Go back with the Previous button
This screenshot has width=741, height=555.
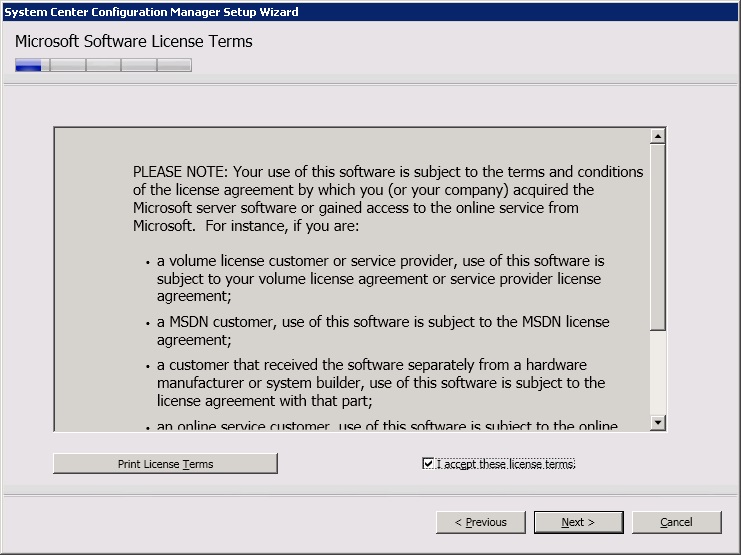click(x=481, y=522)
